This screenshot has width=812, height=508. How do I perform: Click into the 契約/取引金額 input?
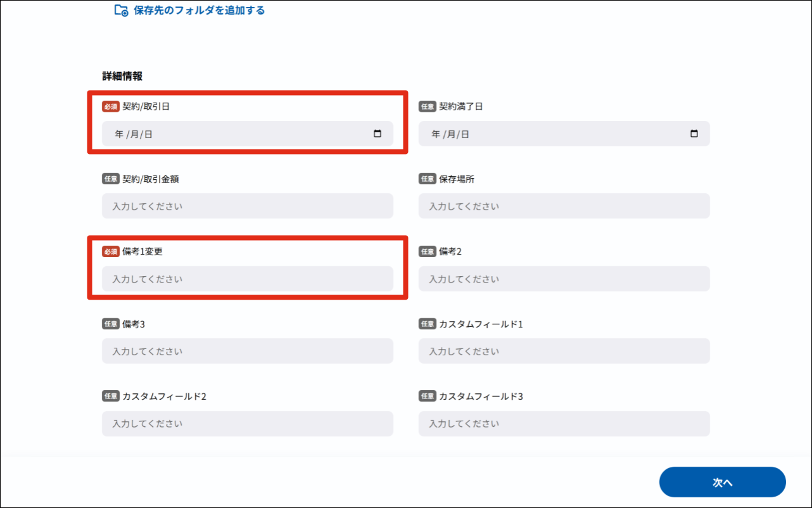247,206
